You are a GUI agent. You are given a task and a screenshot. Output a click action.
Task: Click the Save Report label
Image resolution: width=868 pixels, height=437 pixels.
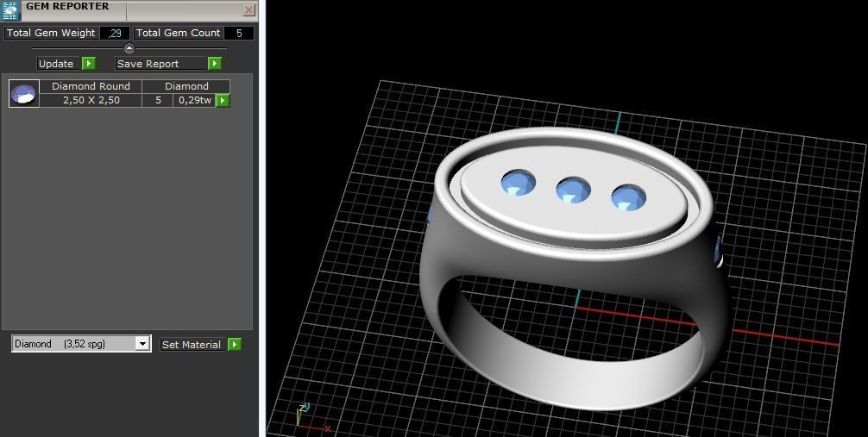(x=161, y=64)
